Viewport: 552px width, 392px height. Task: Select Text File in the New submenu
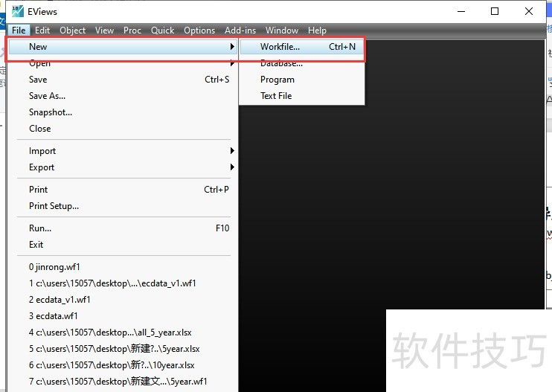click(x=302, y=96)
